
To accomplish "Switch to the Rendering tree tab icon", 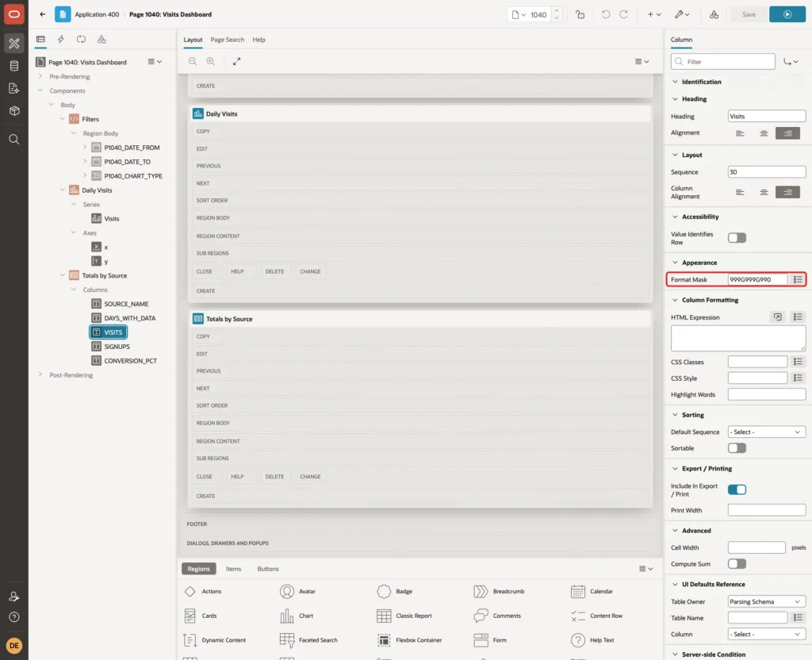I will pos(40,40).
